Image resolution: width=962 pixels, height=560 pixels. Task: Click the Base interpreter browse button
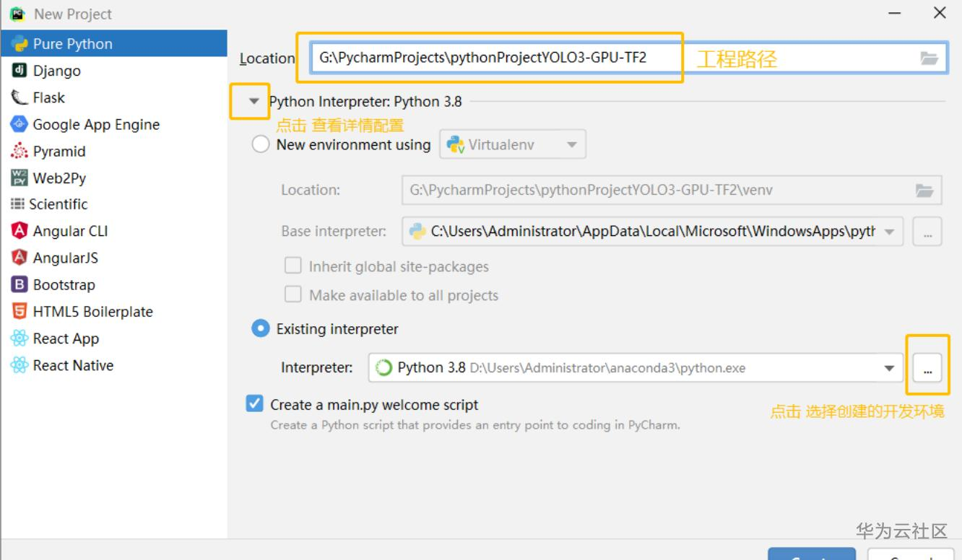click(x=927, y=232)
